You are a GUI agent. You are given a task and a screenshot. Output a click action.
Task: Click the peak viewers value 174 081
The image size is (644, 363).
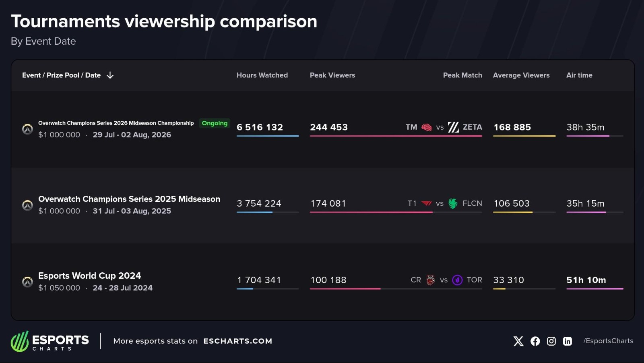328,203
